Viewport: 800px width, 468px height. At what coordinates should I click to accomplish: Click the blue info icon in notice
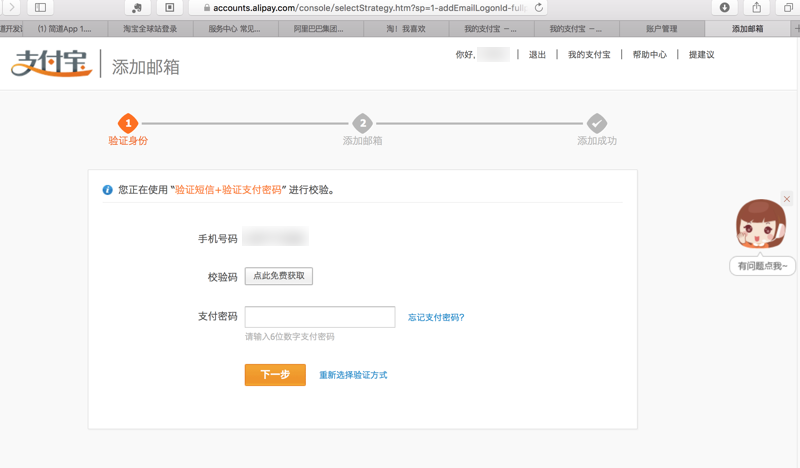click(x=107, y=190)
